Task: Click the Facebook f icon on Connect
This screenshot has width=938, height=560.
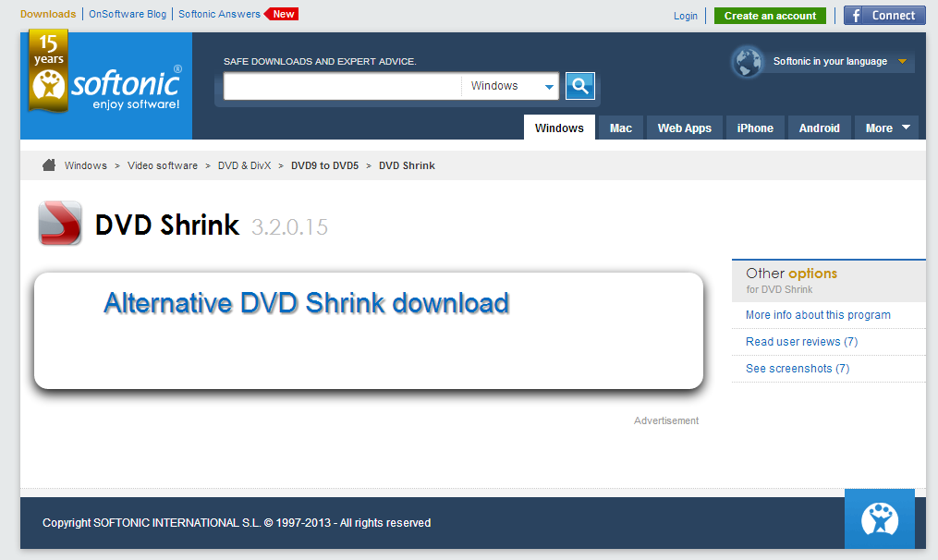Action: coord(857,16)
